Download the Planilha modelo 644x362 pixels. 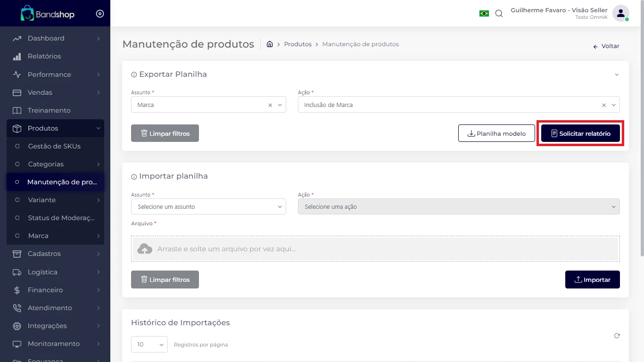coord(496,133)
